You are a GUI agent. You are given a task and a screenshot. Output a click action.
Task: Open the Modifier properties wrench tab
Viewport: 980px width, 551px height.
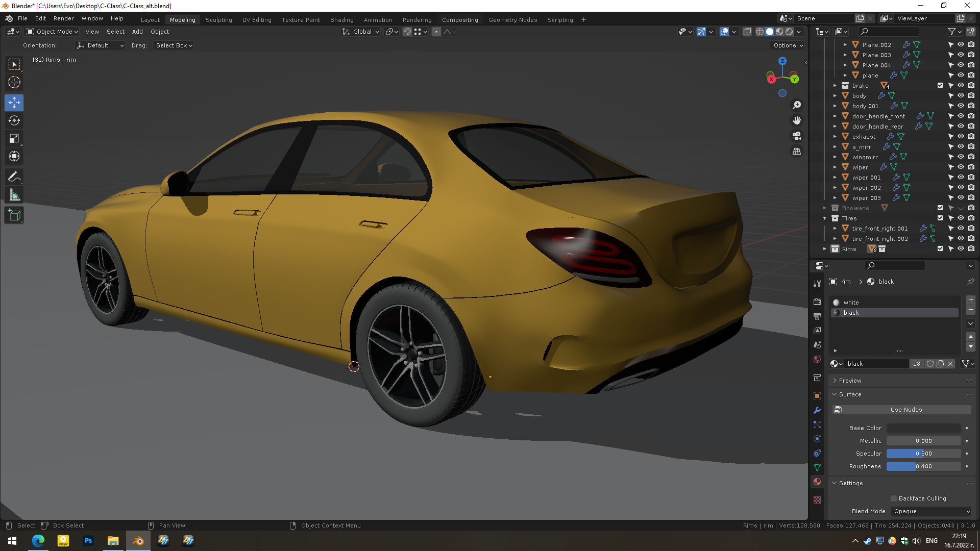(x=817, y=411)
